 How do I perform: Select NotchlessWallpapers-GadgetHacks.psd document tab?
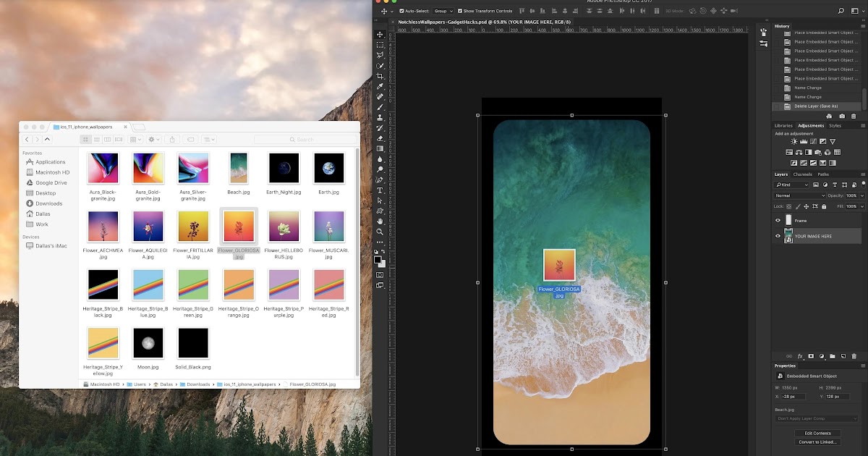pos(484,22)
